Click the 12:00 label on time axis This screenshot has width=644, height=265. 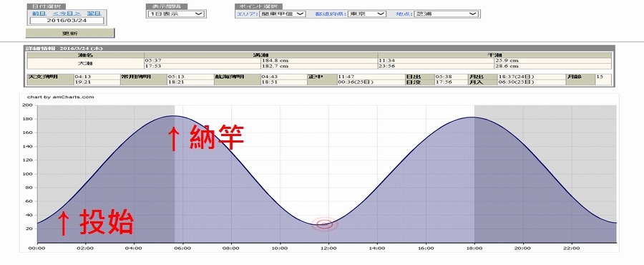point(328,248)
